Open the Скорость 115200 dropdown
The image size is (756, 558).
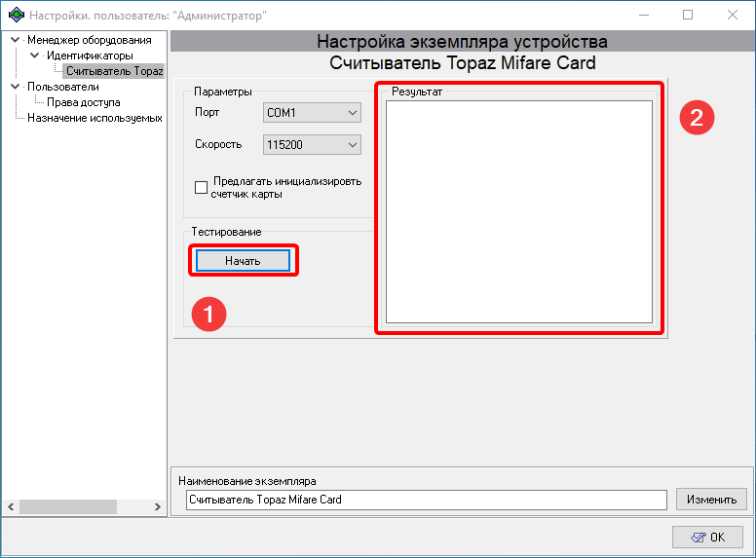tap(312, 144)
